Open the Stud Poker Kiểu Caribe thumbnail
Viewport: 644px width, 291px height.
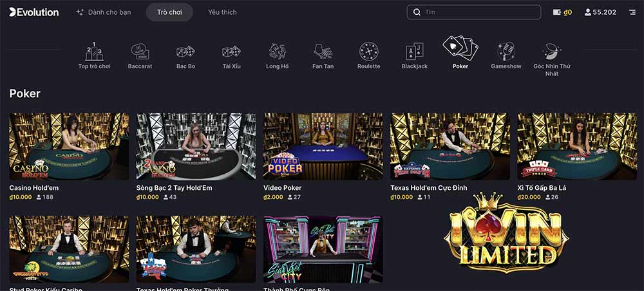coord(69,249)
